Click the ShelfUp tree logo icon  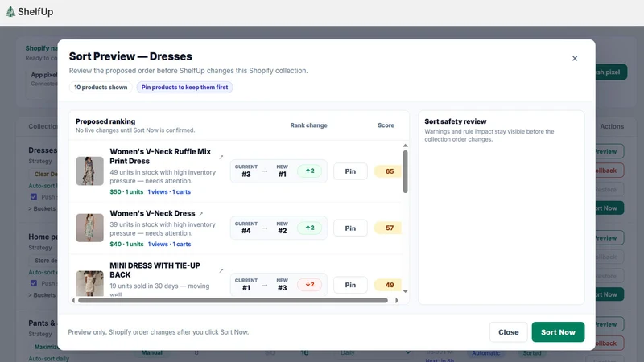(x=10, y=11)
